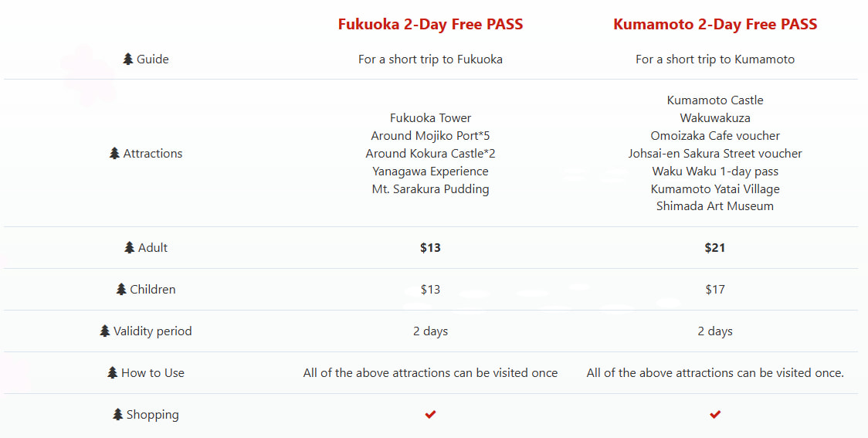Viewport: 868px width, 438px height.
Task: Click the Fukuoka adult price $13
Action: coord(430,247)
